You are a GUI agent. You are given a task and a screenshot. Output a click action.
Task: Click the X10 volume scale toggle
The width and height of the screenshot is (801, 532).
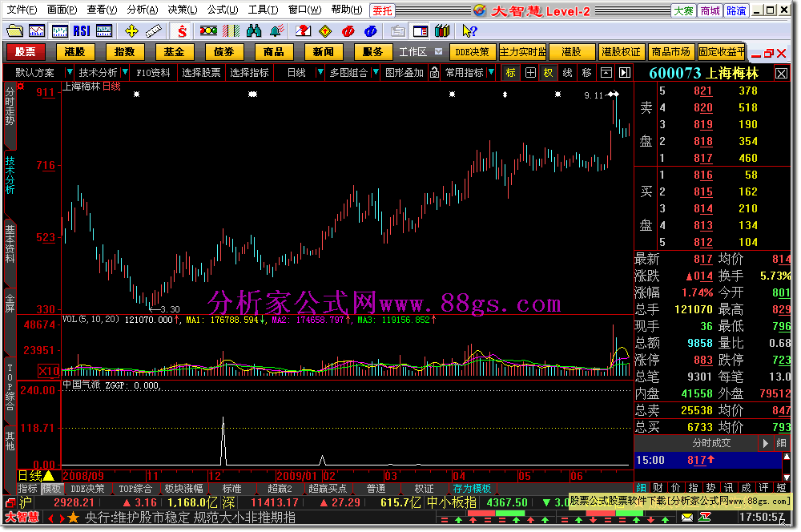(49, 370)
